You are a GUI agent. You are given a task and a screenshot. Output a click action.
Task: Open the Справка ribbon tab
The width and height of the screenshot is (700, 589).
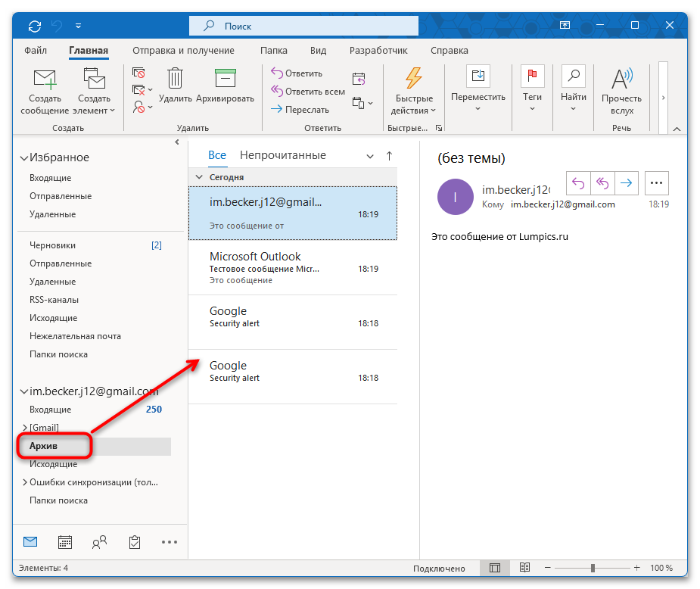pos(449,51)
